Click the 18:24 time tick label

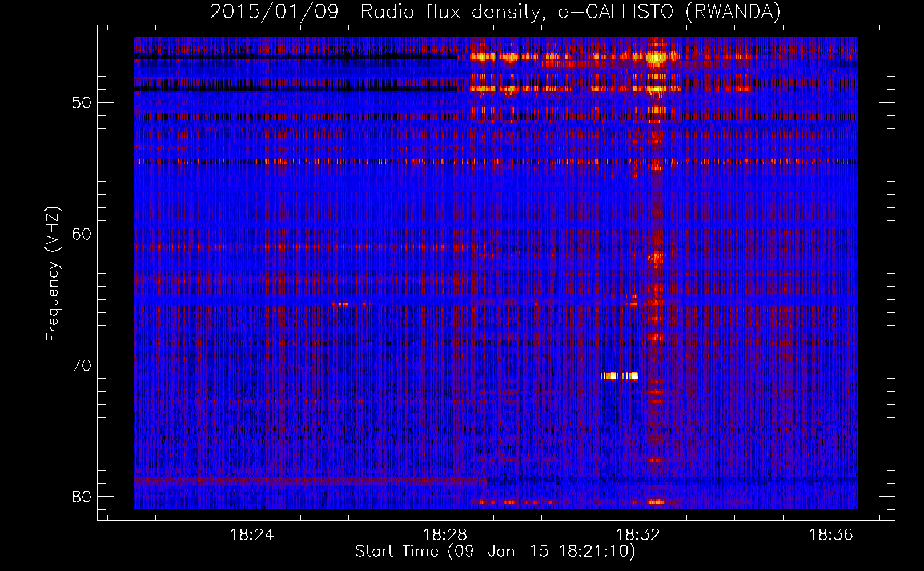252,534
